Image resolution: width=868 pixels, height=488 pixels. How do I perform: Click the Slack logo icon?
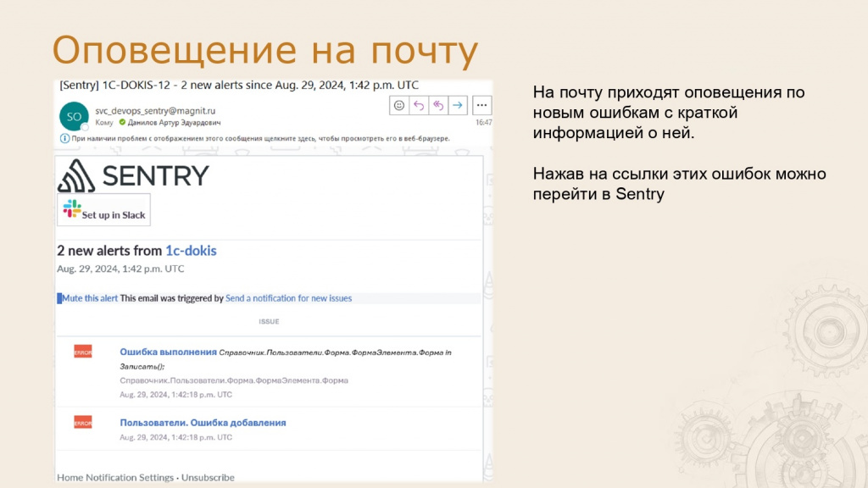point(71,209)
